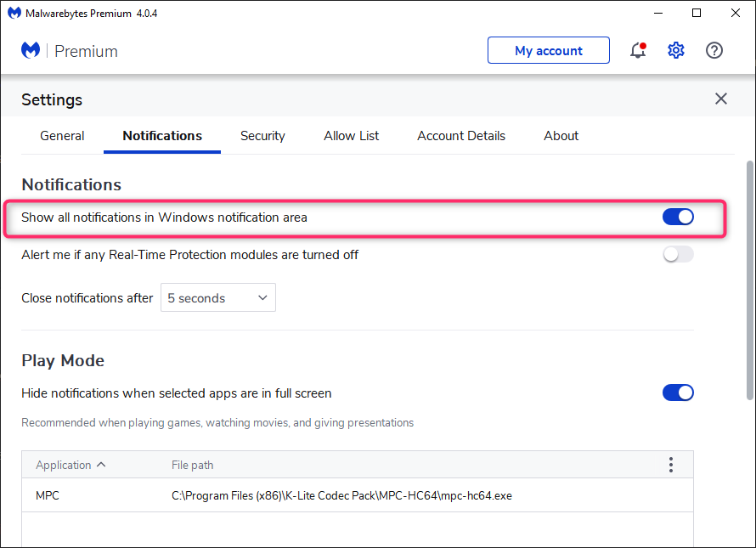Click the mpc-hc64.exe file path
The height and width of the screenshot is (548, 756).
click(x=341, y=495)
